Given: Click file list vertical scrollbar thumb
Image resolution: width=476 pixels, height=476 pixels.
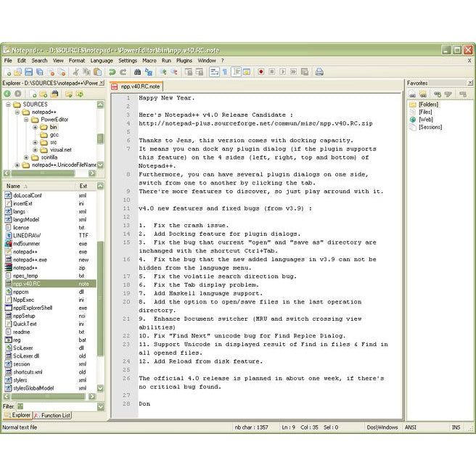Looking at the screenshot, I should coord(100,298).
